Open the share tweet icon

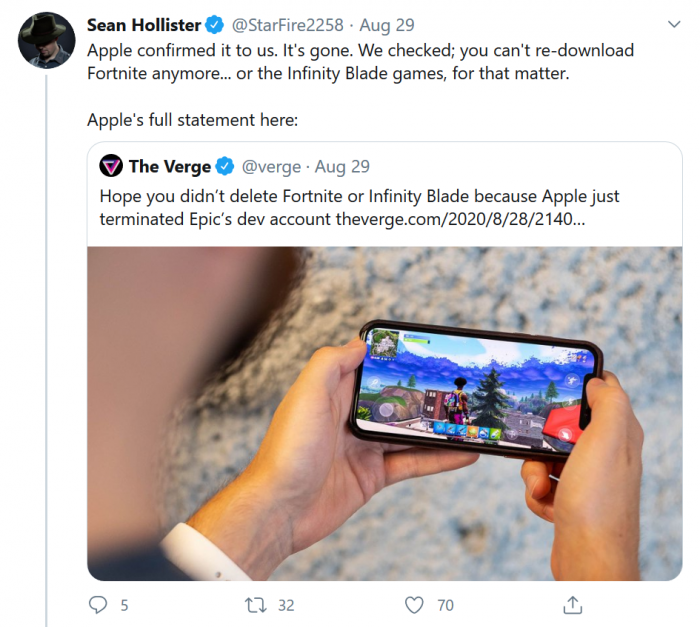[x=573, y=604]
